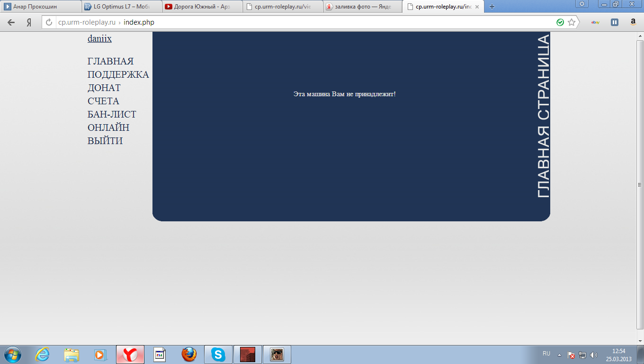Viewport: 644px width, 364px height.
Task: Click Yandex browser icon in taskbar
Action: point(130,355)
